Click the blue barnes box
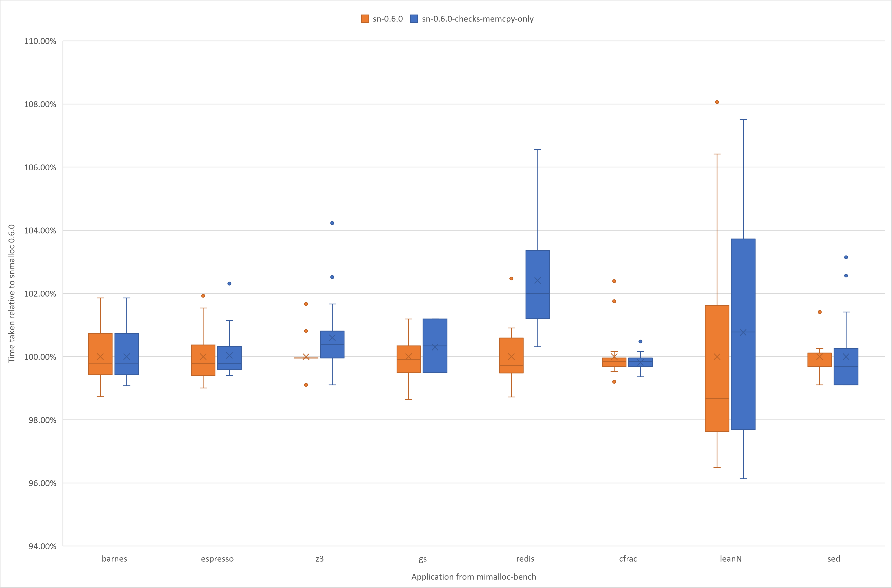The width and height of the screenshot is (892, 588). (x=127, y=354)
